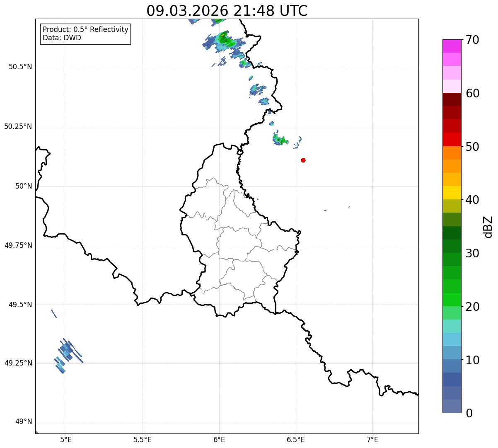498x448 pixels.
Task: Click the 5.5°E longitude label
Action: (143, 439)
